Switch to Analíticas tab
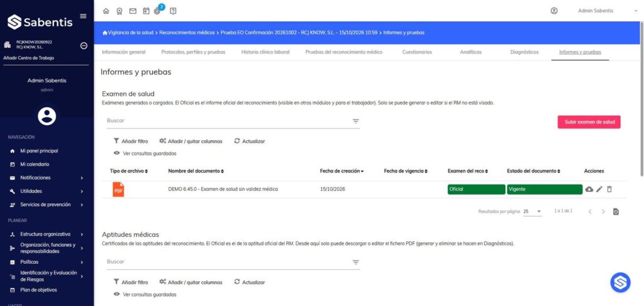 pyautogui.click(x=470, y=52)
